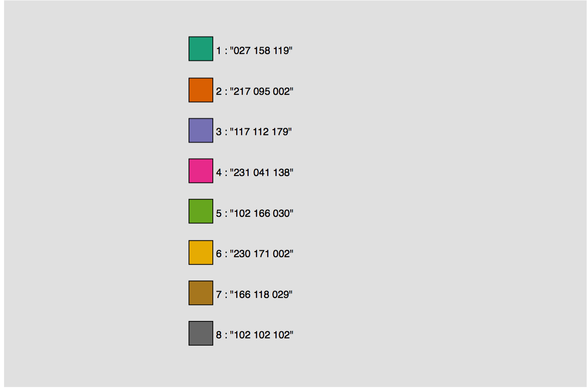Click the lime green swatch numbered 5
588x392 pixels.
(201, 211)
